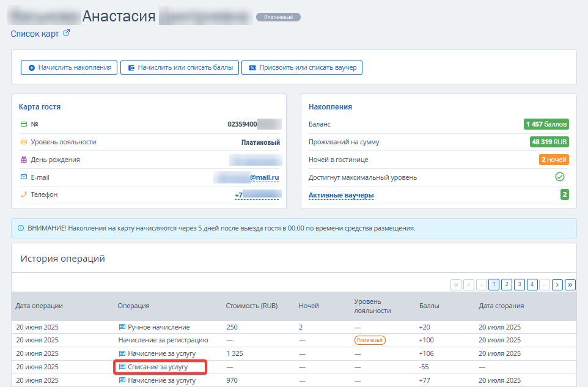Click the card number icon in Карта гостя
The image size is (588, 387).
click(24, 124)
